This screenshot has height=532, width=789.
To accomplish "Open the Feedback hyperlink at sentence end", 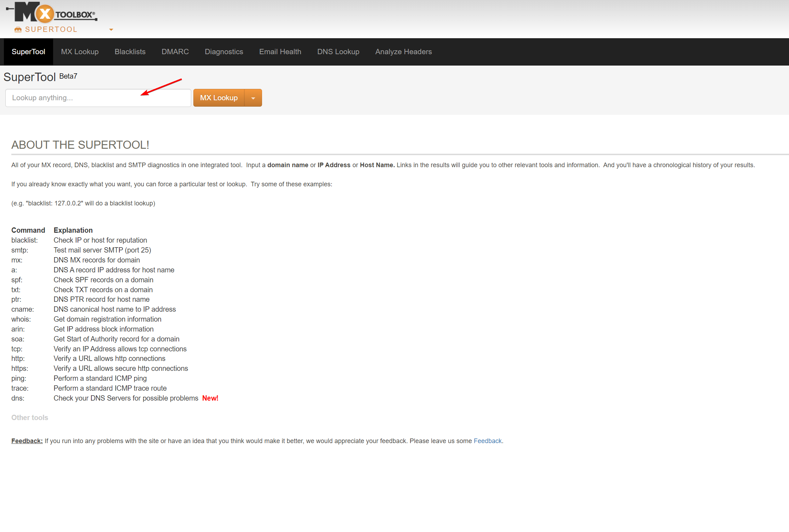I will [x=488, y=441].
